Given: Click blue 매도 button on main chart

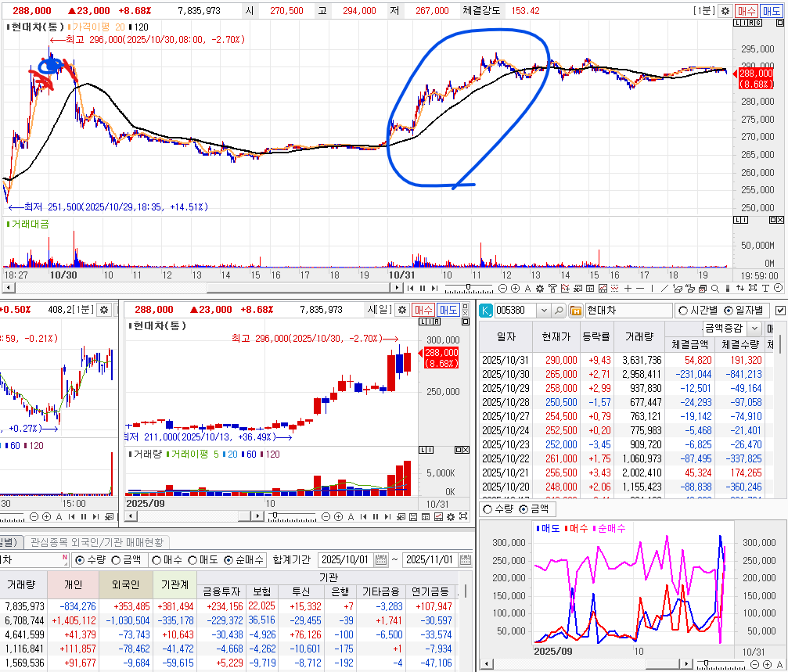Looking at the screenshot, I should [771, 10].
